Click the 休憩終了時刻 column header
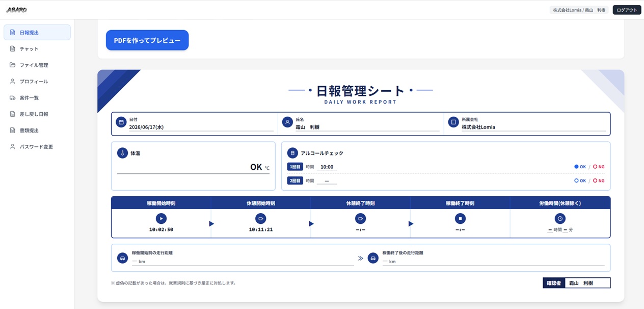Viewport: 644px width, 309px height. [x=360, y=203]
